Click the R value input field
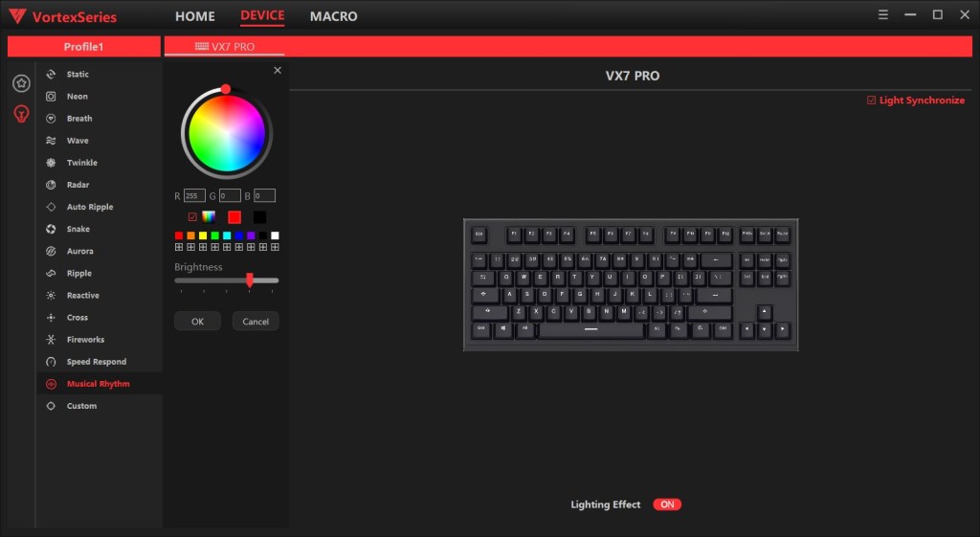 point(194,195)
